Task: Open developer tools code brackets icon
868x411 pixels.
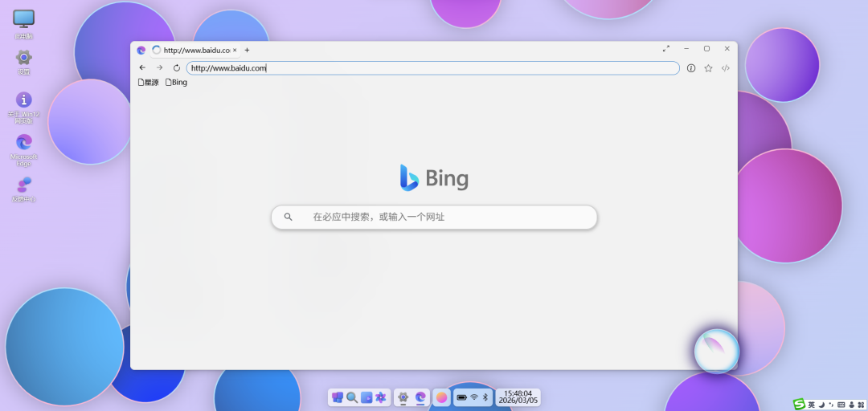Action: (725, 68)
